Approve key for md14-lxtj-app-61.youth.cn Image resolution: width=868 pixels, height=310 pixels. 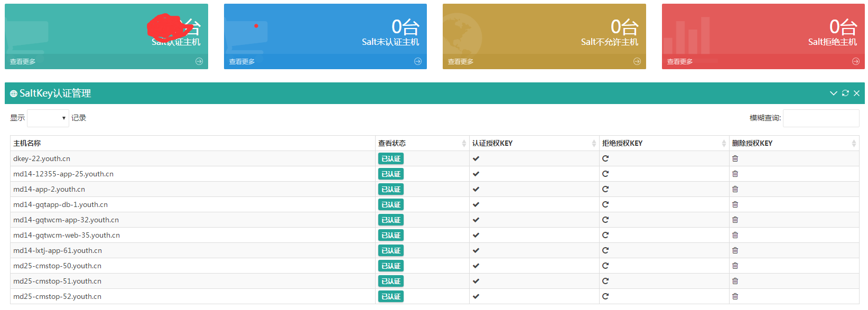point(476,250)
